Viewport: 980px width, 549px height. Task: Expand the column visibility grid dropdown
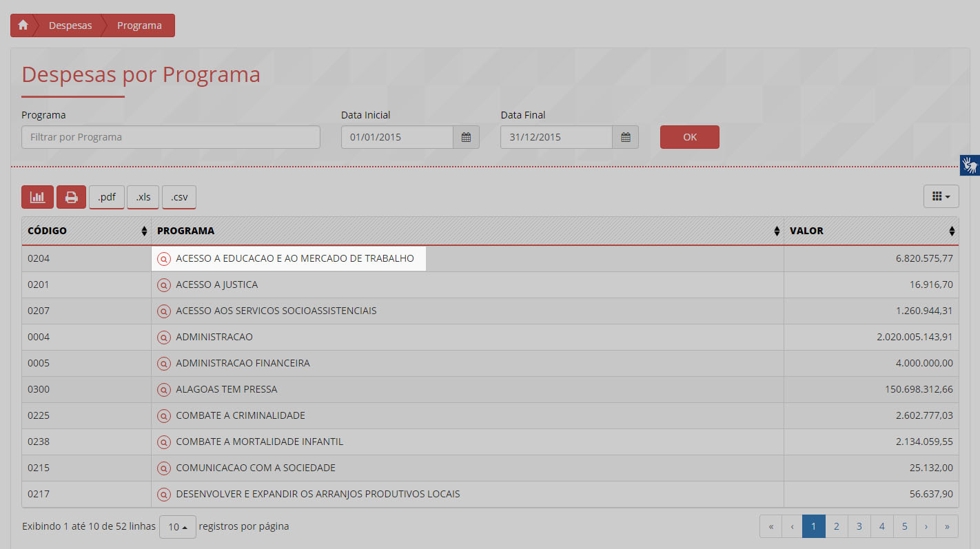click(941, 197)
